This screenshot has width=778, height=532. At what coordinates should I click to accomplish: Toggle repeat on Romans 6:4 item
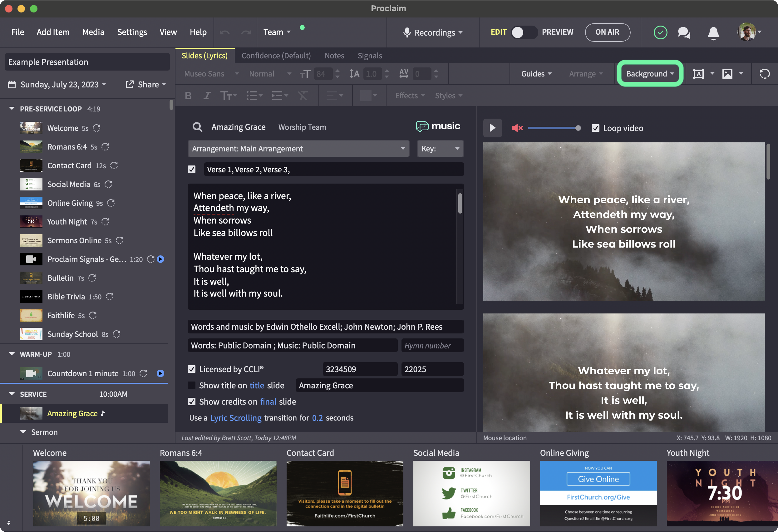pos(105,147)
